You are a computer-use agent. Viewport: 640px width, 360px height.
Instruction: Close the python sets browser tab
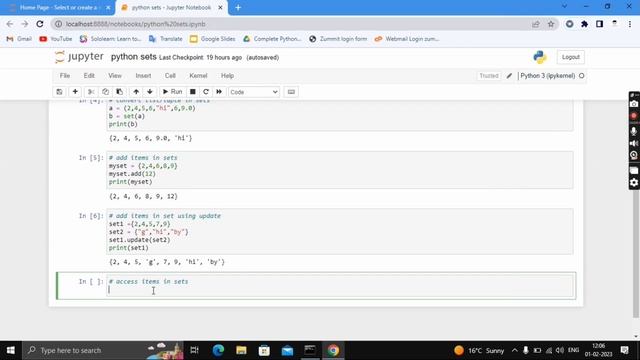[220, 7]
